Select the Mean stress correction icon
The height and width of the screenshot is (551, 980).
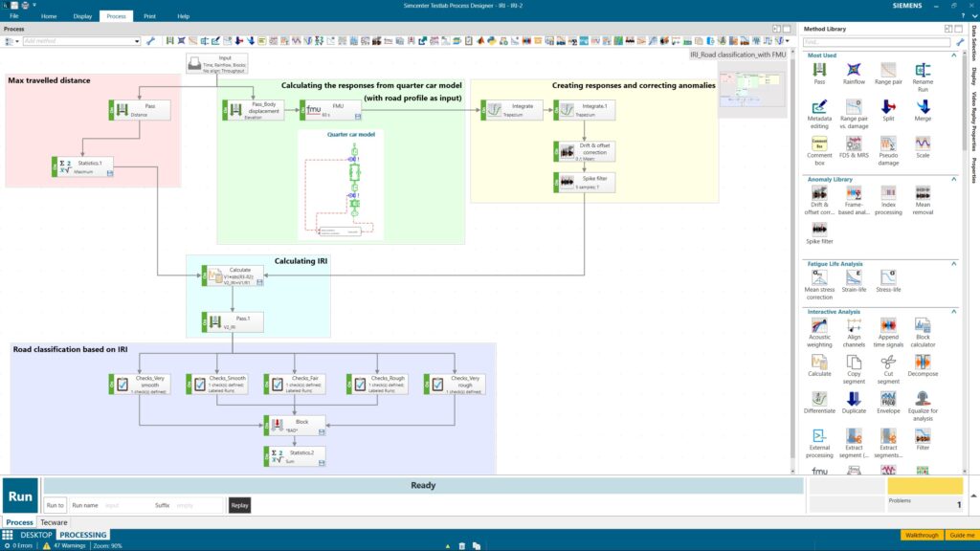(819, 277)
